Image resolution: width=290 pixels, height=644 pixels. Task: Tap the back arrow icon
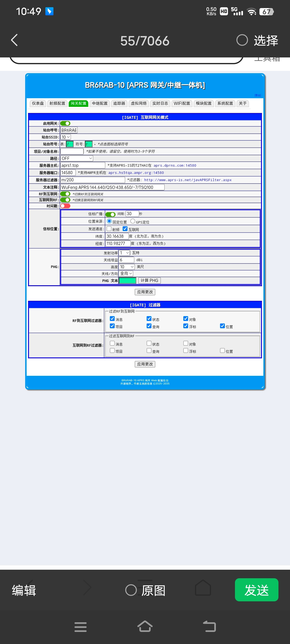(x=15, y=40)
